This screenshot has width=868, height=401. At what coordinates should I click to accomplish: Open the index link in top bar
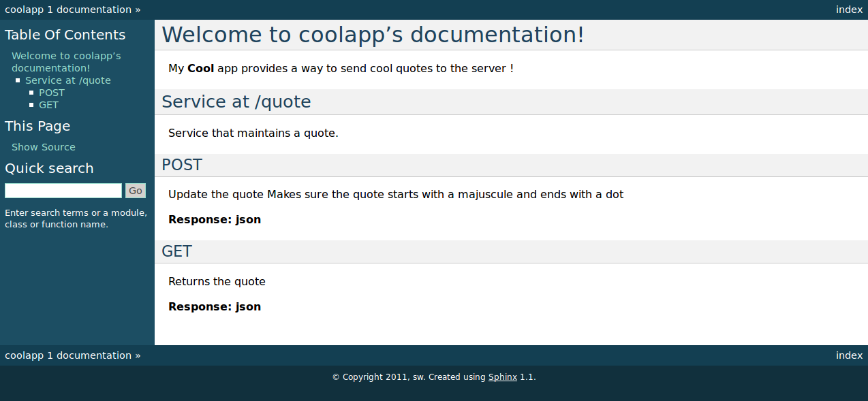coord(849,10)
